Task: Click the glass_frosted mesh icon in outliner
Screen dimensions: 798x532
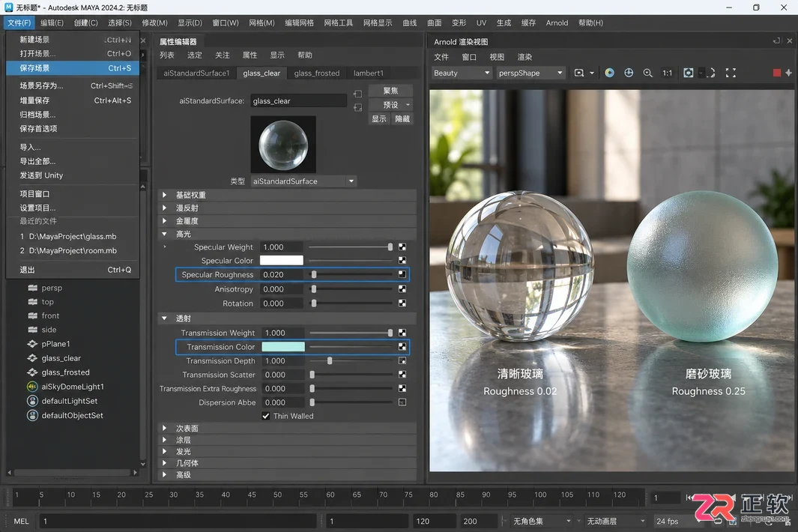Action: [32, 372]
